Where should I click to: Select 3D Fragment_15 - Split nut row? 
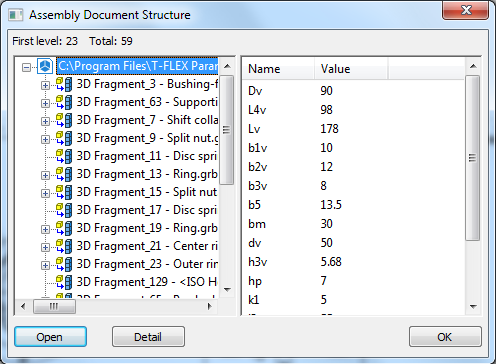[147, 192]
